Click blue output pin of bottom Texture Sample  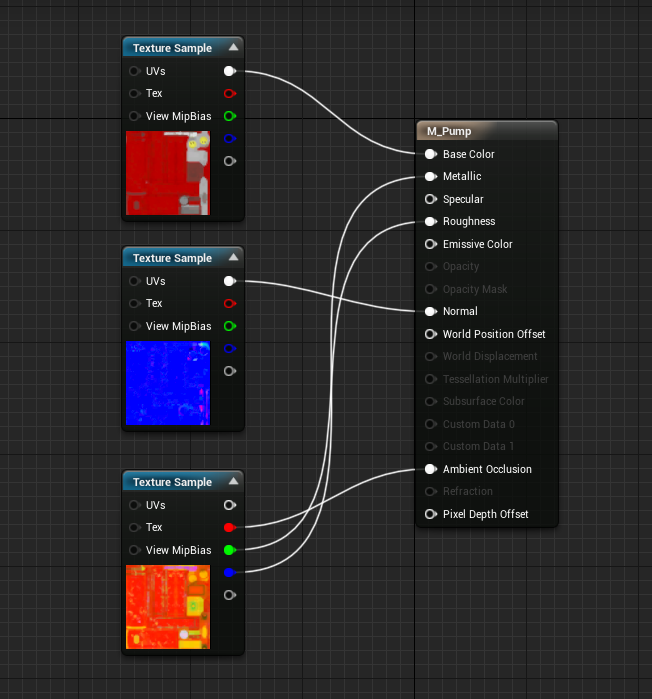[x=230, y=572]
